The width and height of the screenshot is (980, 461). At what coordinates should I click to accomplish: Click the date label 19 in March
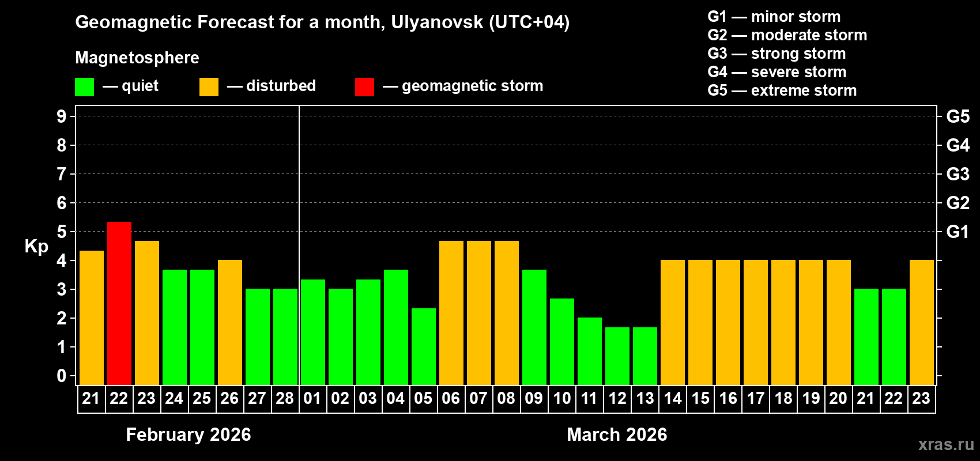coord(811,398)
